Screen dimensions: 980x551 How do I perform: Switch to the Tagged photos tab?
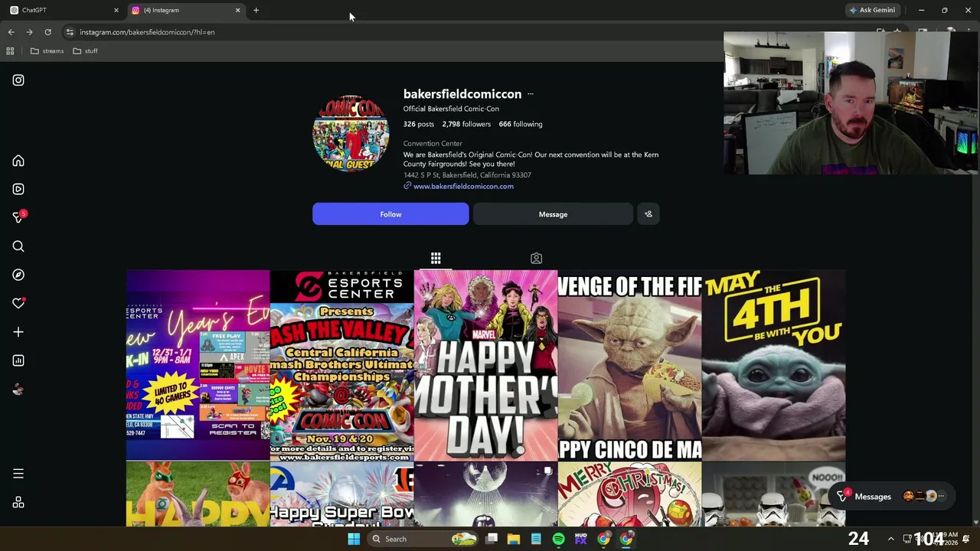pos(536,259)
